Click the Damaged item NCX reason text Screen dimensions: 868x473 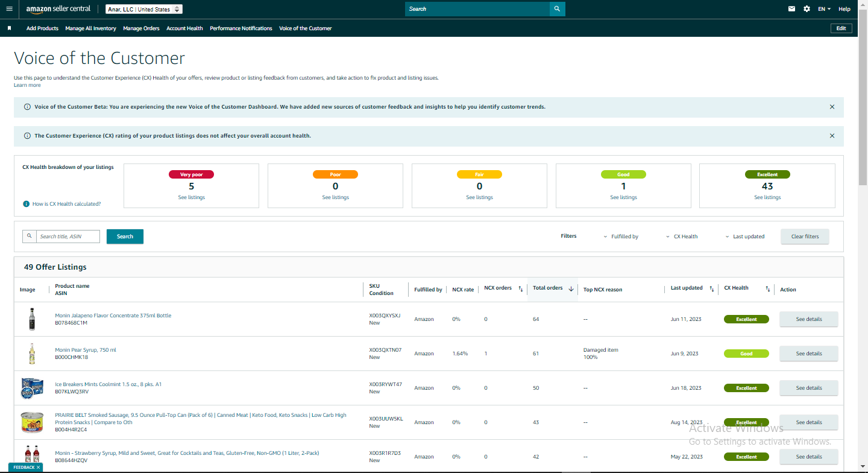point(601,350)
